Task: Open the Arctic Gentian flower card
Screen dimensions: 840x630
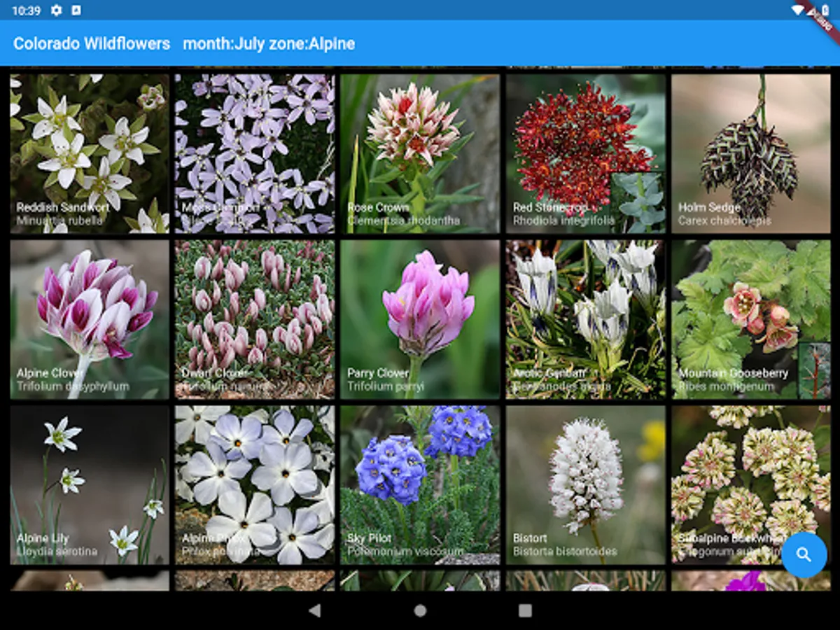Action: click(586, 319)
